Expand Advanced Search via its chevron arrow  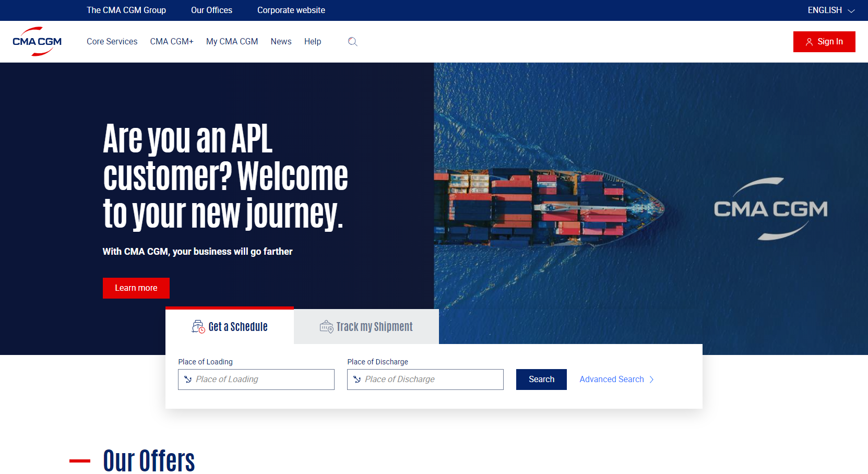(x=652, y=380)
